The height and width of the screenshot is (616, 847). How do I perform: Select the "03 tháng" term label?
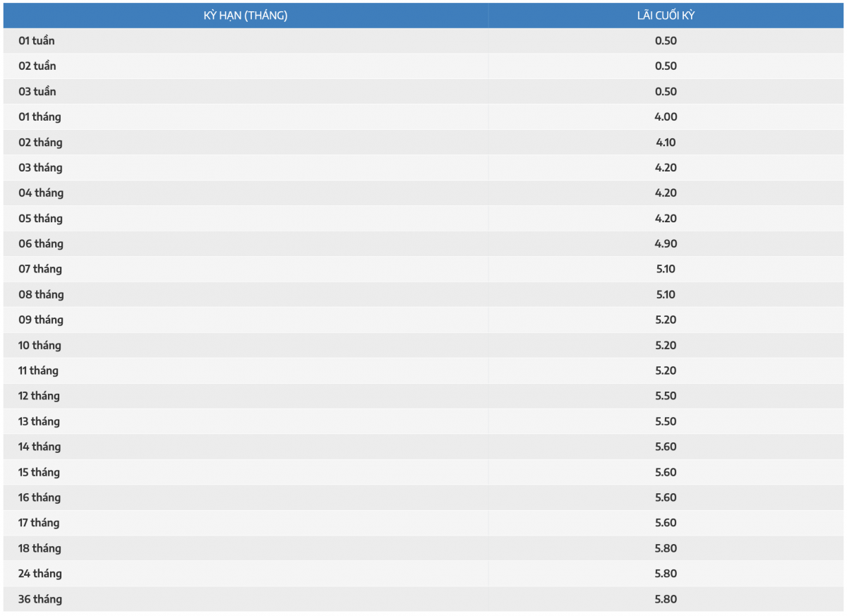click(40, 168)
